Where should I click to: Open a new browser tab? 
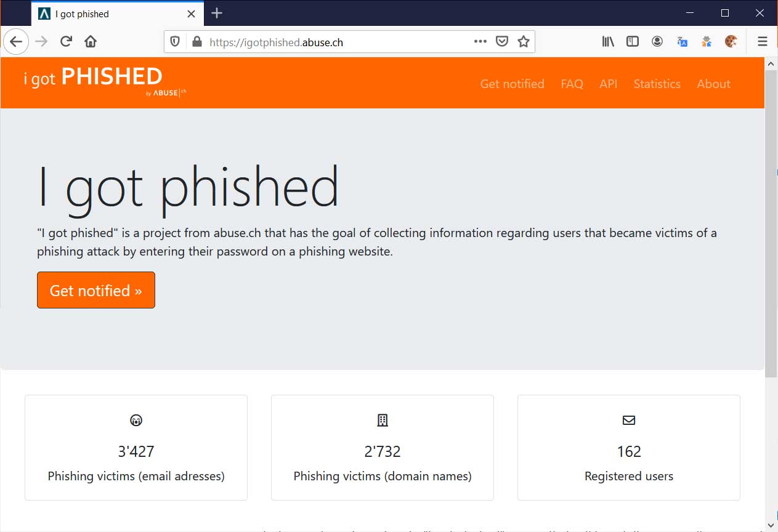(x=217, y=13)
